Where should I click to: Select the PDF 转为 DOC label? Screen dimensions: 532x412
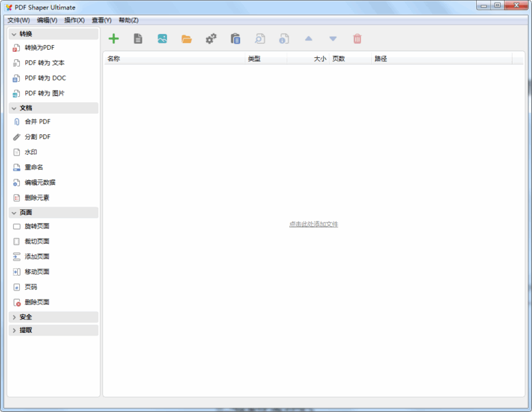click(45, 78)
